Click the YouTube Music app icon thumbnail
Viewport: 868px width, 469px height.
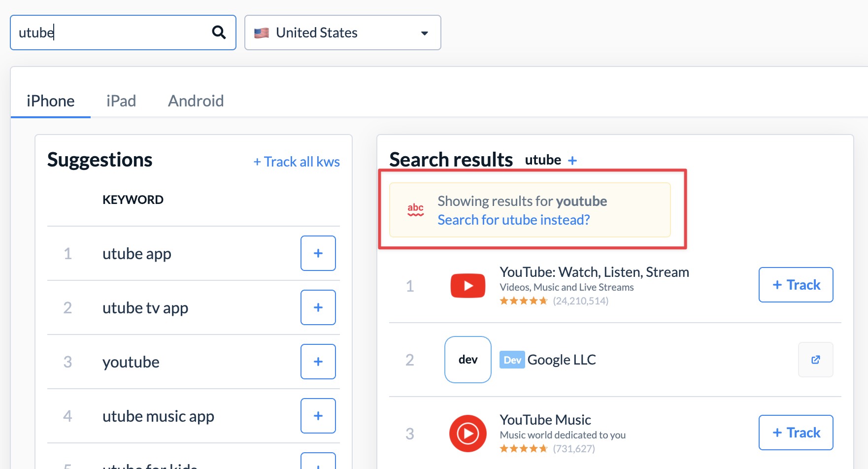(468, 434)
